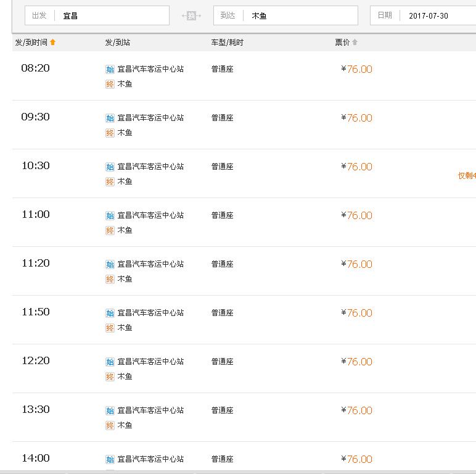Select the 12:20 departure time
Image resolution: width=476 pixels, height=474 pixels.
36,360
